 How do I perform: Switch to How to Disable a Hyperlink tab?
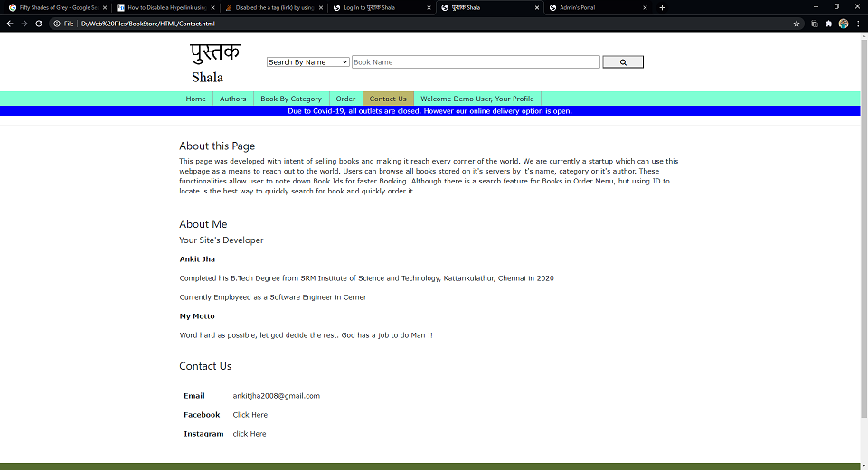click(x=165, y=8)
